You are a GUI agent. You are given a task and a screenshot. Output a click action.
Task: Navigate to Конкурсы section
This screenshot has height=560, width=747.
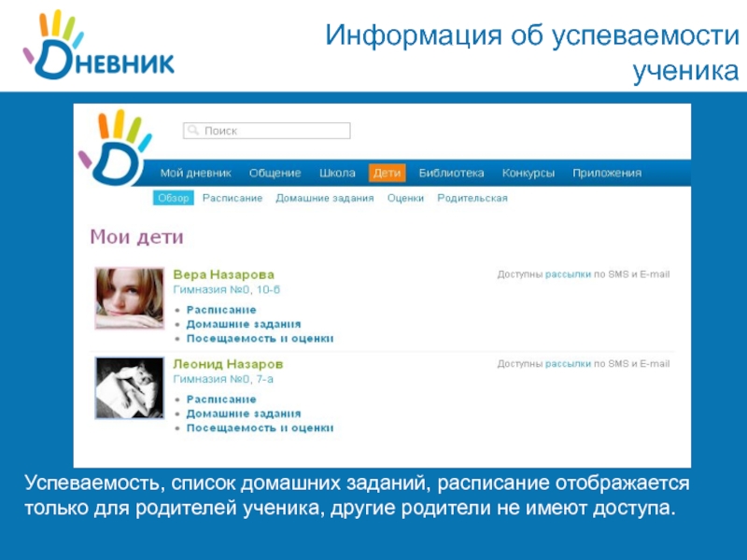click(x=528, y=173)
